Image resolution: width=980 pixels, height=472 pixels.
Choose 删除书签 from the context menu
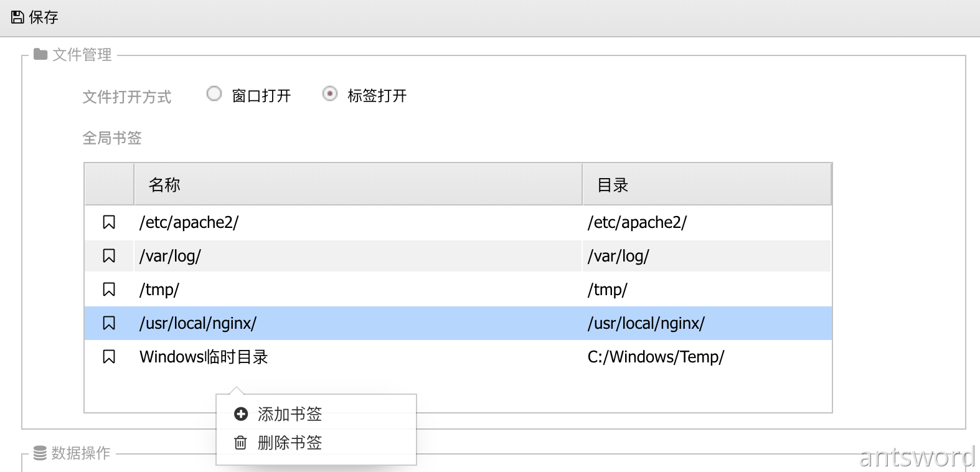[290, 443]
